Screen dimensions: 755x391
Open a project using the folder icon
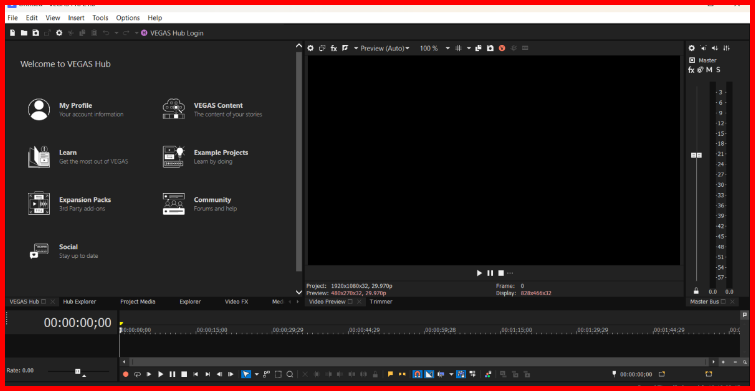point(24,33)
